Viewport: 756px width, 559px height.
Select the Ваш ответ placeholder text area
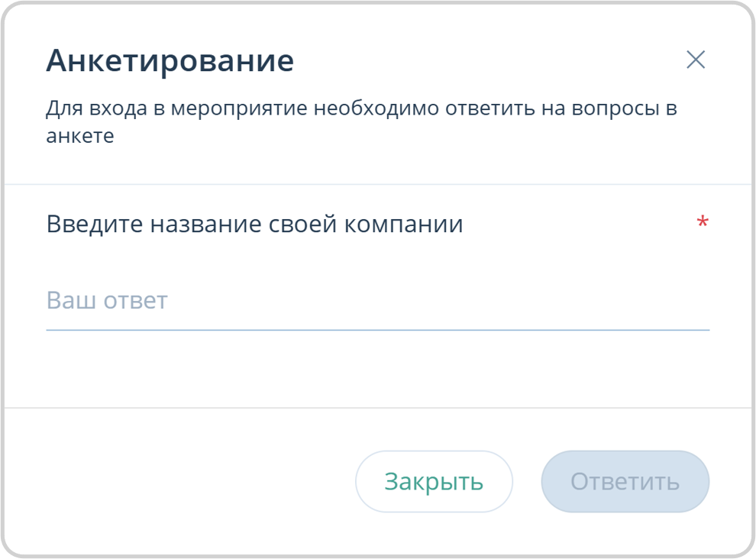107,299
